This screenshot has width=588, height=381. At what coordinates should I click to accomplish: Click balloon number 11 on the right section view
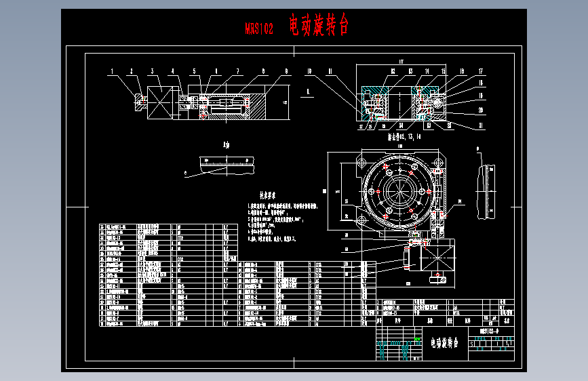point(330,71)
